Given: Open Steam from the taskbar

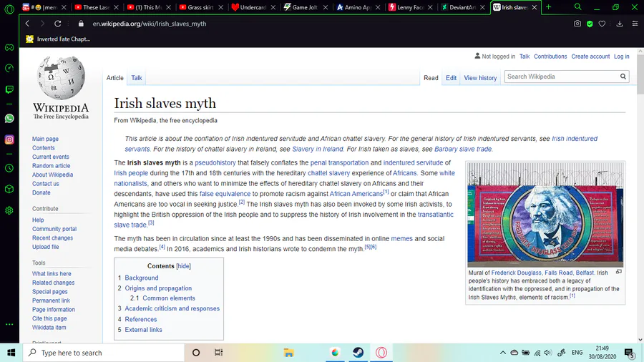Looking at the screenshot, I should pos(358,353).
